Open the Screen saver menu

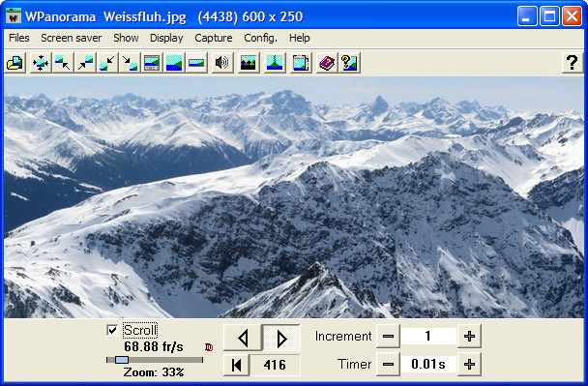(72, 38)
